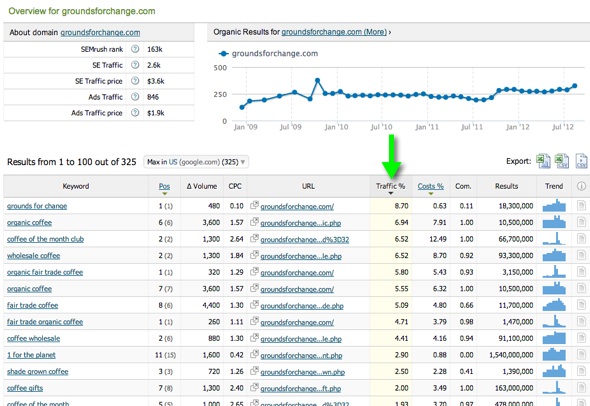The width and height of the screenshot is (590, 406).
Task: Sort table by Costs % column
Action: tap(430, 186)
